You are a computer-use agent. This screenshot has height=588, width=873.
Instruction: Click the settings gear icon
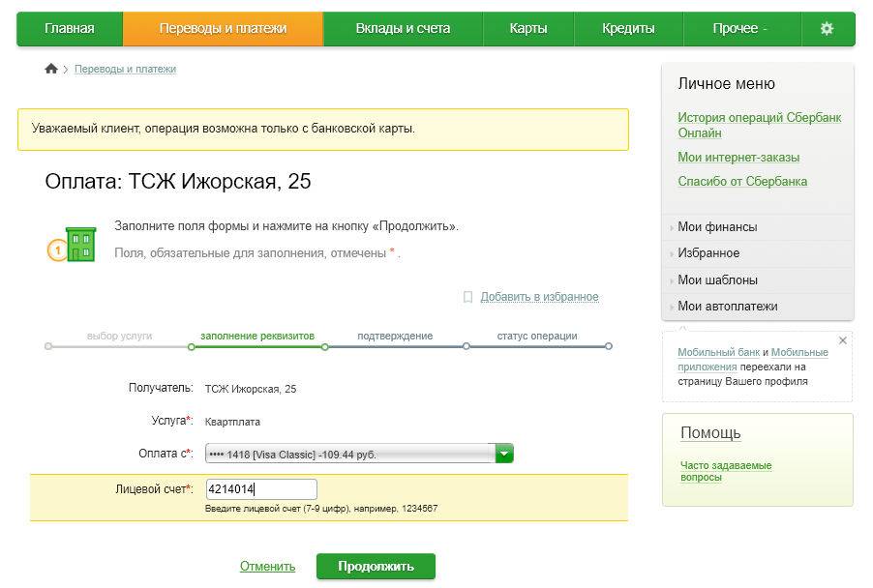826,29
